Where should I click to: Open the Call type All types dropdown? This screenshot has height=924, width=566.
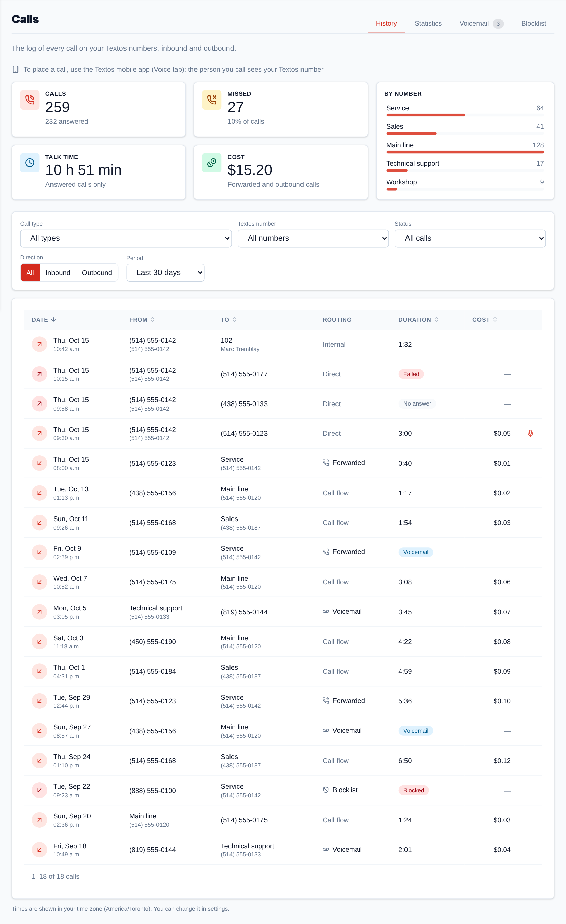click(x=126, y=238)
